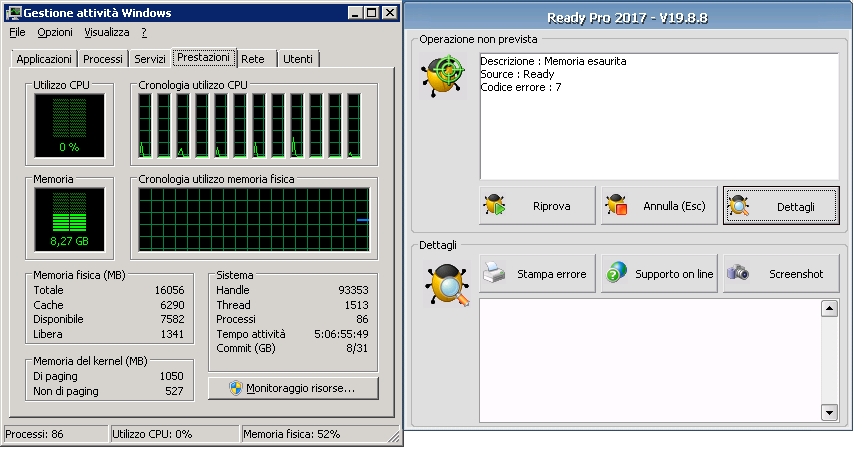
Task: Select the Prestazioni tab
Action: 203,57
